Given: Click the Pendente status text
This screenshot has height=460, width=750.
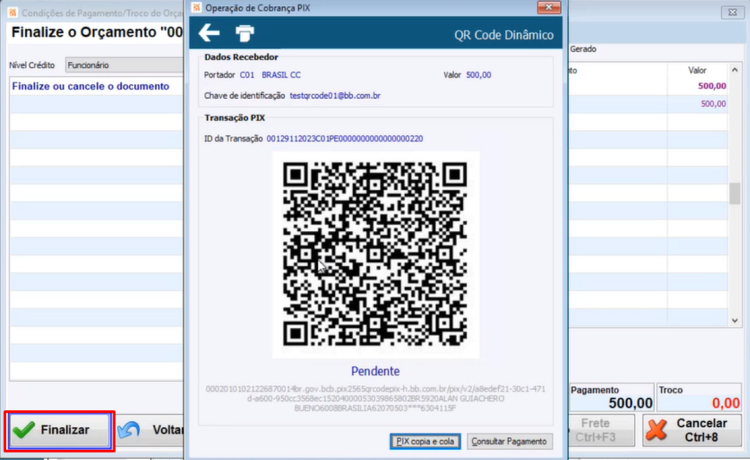Looking at the screenshot, I should point(375,371).
